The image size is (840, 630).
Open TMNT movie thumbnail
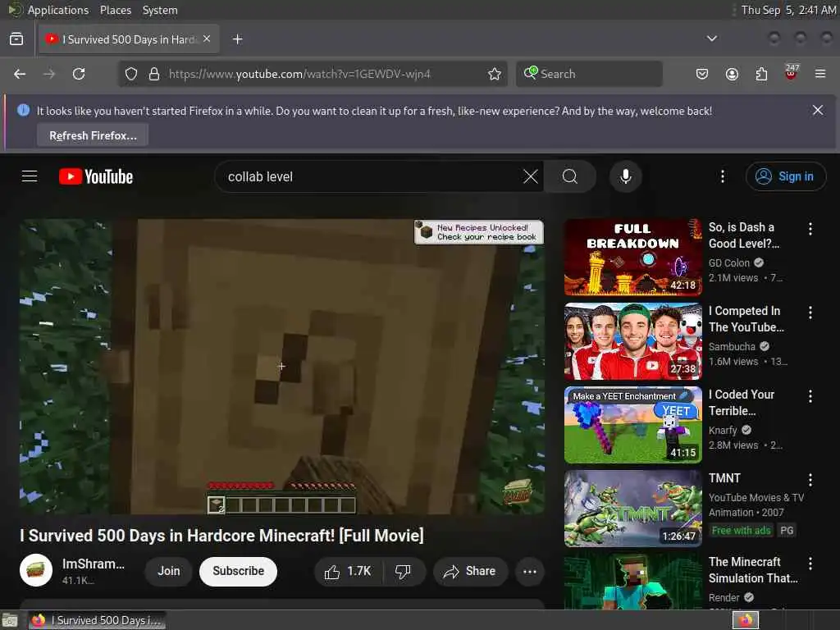point(632,508)
